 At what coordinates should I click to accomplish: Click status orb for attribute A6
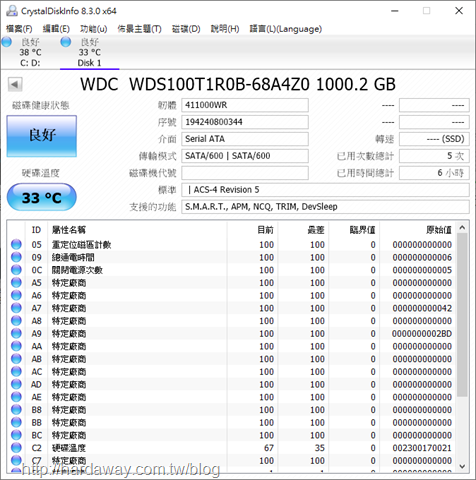[16, 295]
